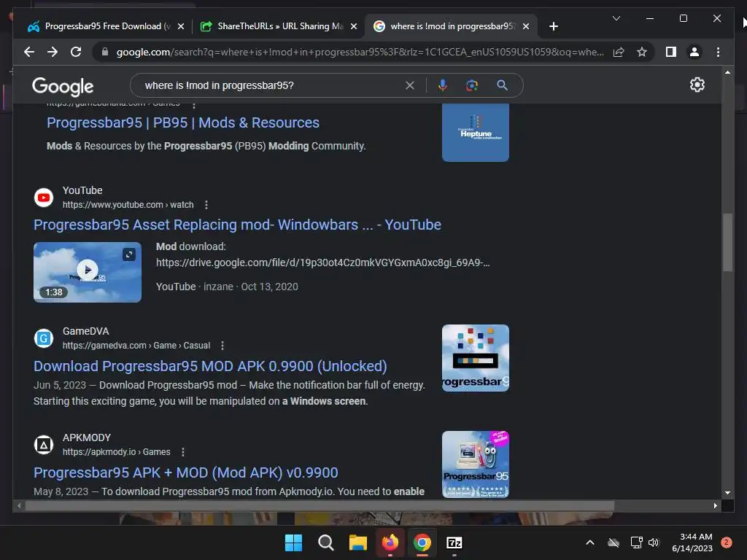The height and width of the screenshot is (560, 747).
Task: Open Firefox from taskbar
Action: (x=390, y=542)
